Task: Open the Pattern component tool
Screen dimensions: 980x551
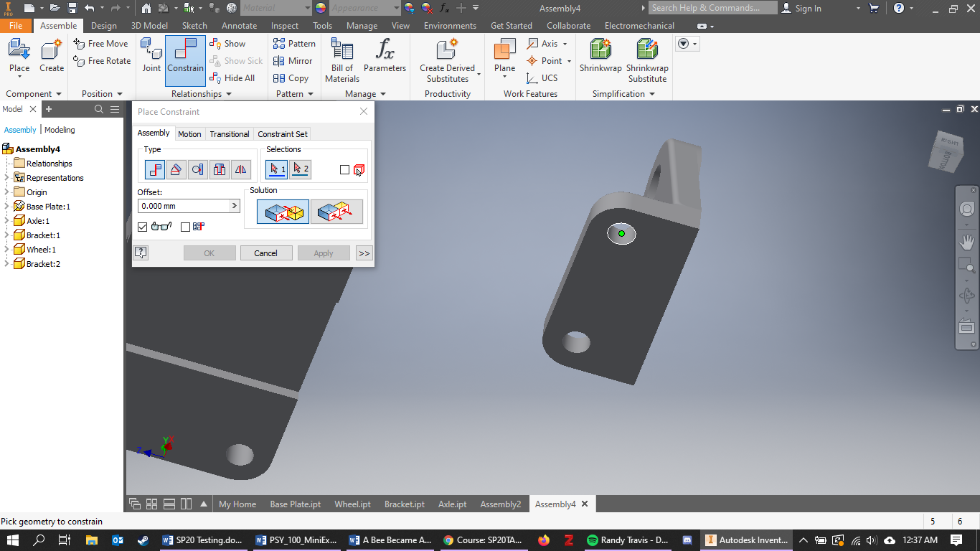Action: click(x=294, y=44)
